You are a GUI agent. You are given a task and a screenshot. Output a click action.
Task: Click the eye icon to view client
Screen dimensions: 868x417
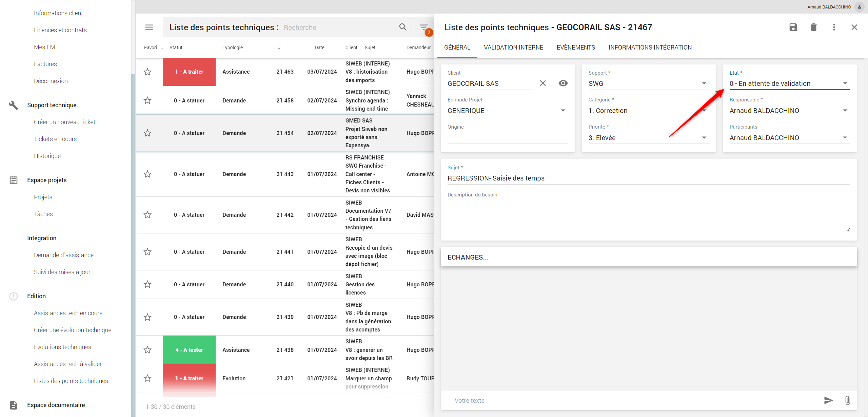coord(563,83)
